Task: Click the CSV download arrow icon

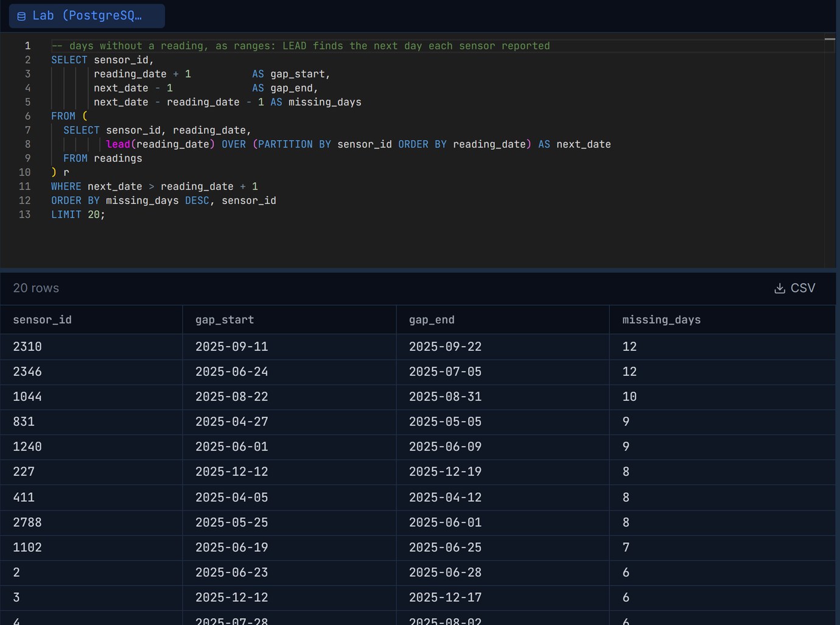Action: 779,288
